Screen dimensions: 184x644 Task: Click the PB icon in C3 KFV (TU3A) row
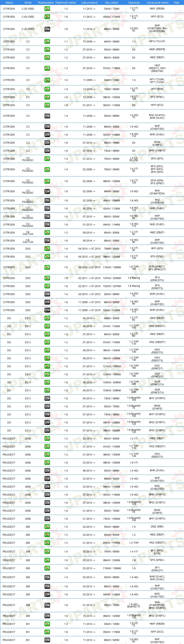[47, 80]
